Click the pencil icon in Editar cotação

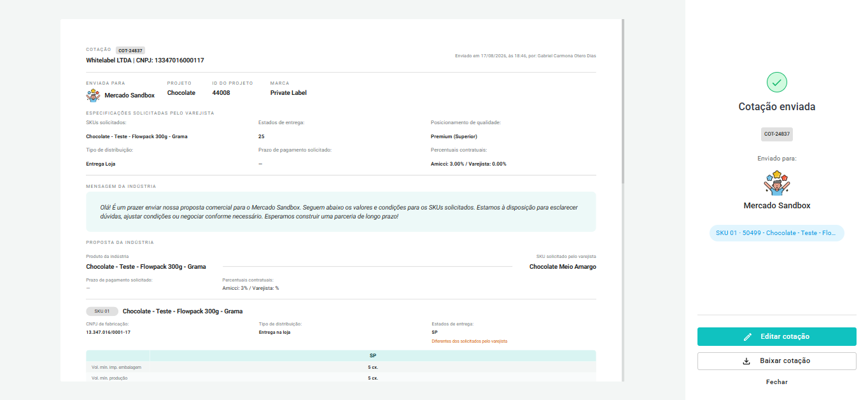[x=748, y=337]
